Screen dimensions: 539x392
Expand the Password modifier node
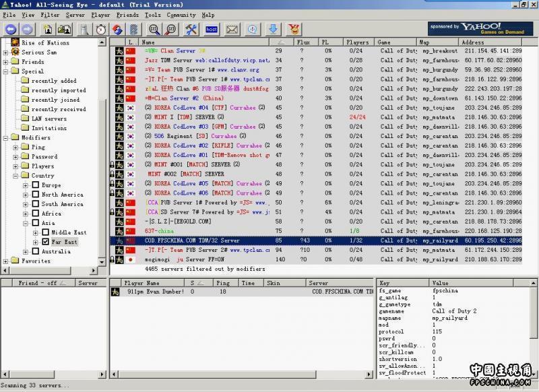click(15, 157)
